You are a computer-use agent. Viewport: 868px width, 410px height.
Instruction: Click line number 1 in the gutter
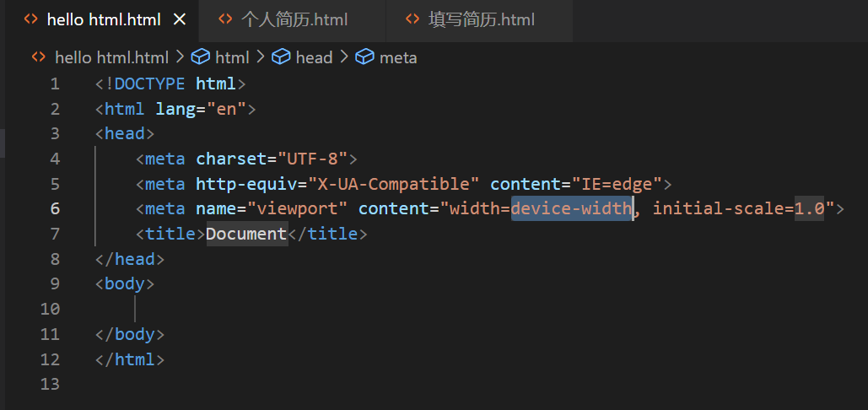[54, 84]
